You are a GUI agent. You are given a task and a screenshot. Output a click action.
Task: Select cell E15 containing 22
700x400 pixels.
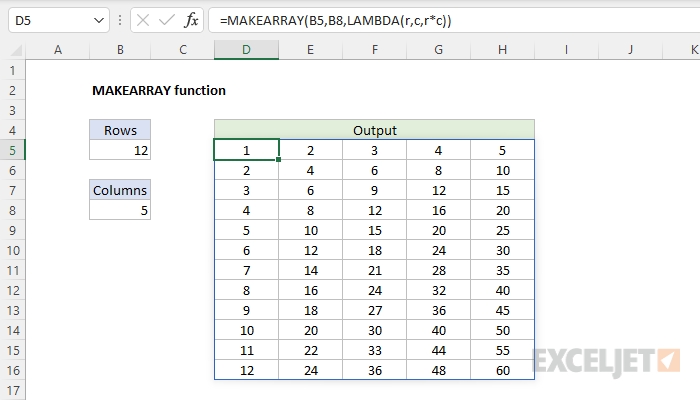click(x=310, y=350)
